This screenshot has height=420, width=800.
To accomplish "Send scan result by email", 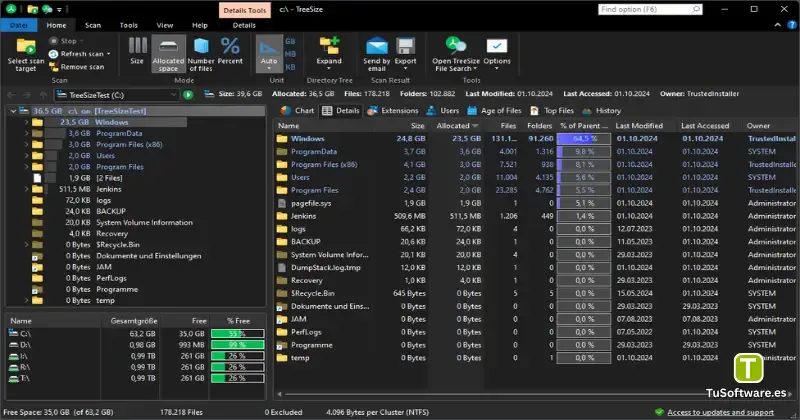I will click(x=377, y=54).
